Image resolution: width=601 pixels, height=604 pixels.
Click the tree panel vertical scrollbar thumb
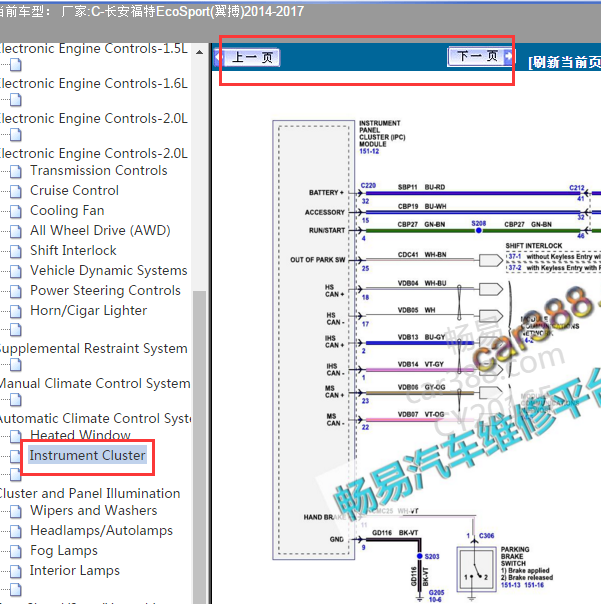pyautogui.click(x=199, y=447)
